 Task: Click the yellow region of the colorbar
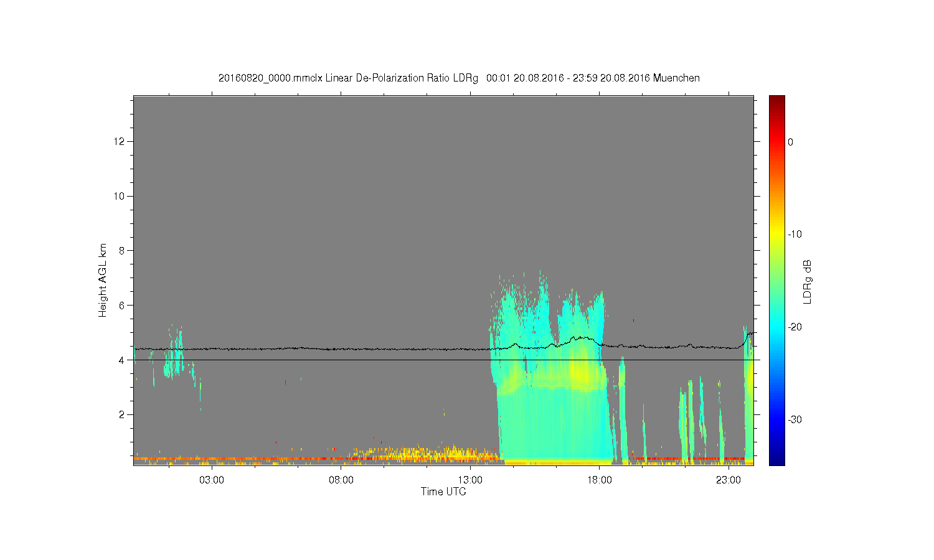(776, 235)
